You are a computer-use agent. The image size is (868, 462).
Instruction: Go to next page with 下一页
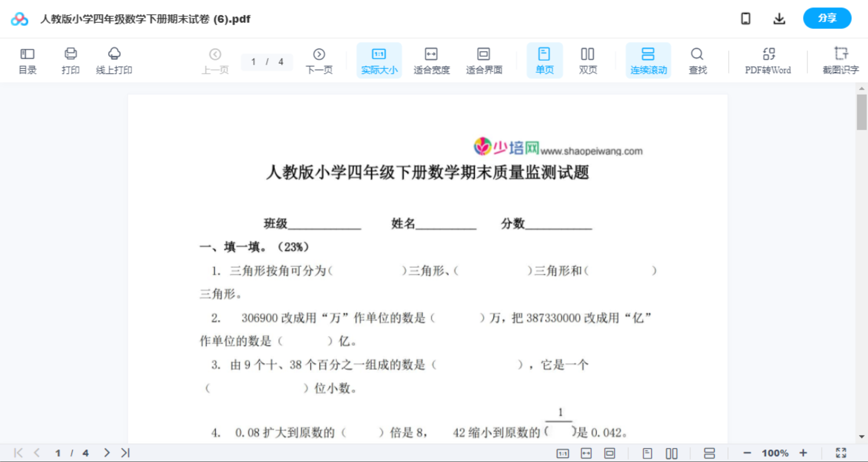319,60
